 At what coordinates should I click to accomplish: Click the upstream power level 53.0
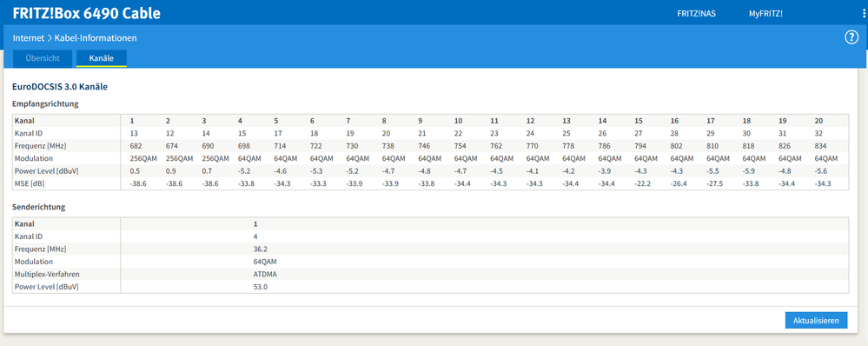[260, 287]
